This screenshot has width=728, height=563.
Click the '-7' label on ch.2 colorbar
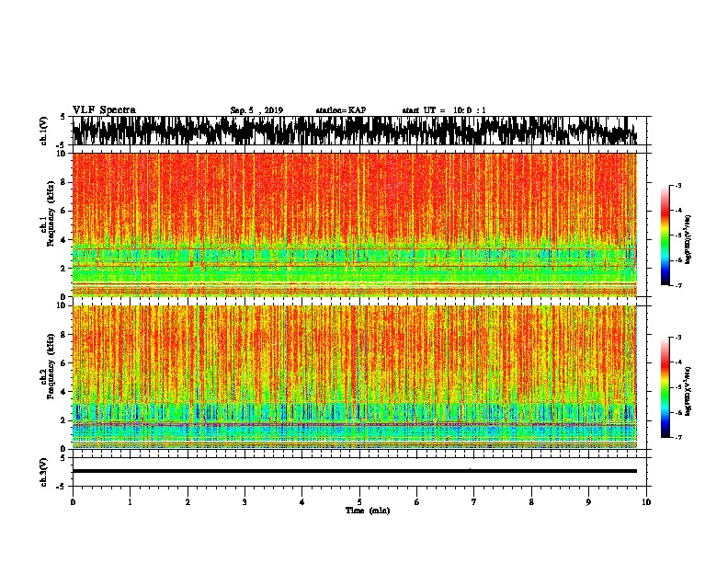(678, 437)
